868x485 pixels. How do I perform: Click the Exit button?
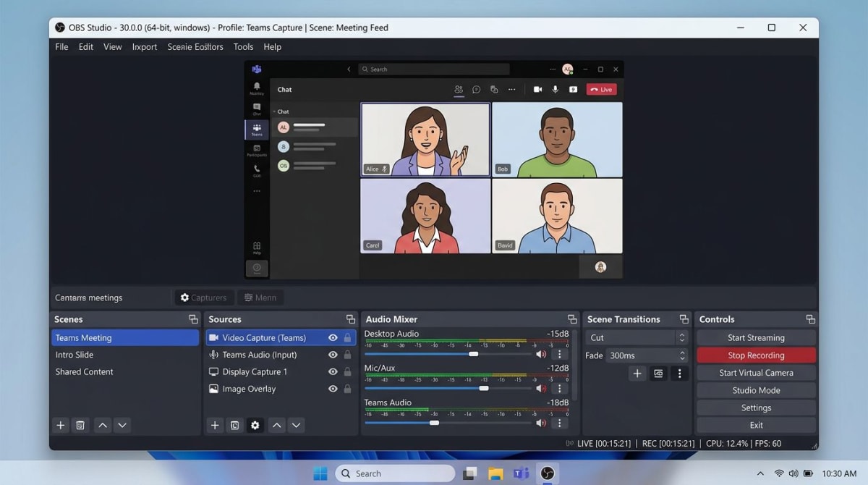point(756,425)
